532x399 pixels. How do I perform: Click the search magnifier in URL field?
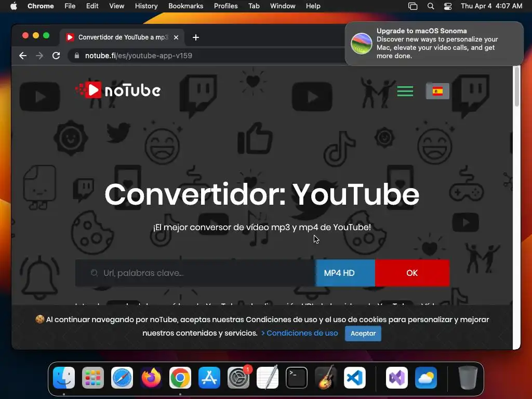[x=95, y=273]
